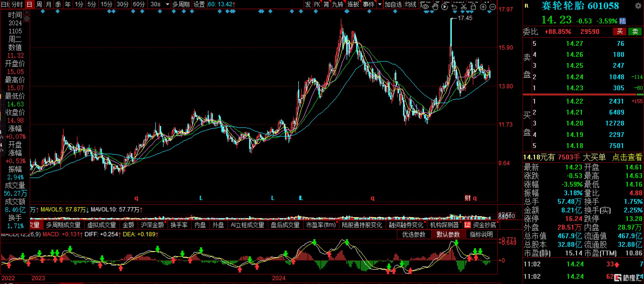Select the 季 quarterly period
Viewport: 644px width, 284px height.
pos(58,4)
